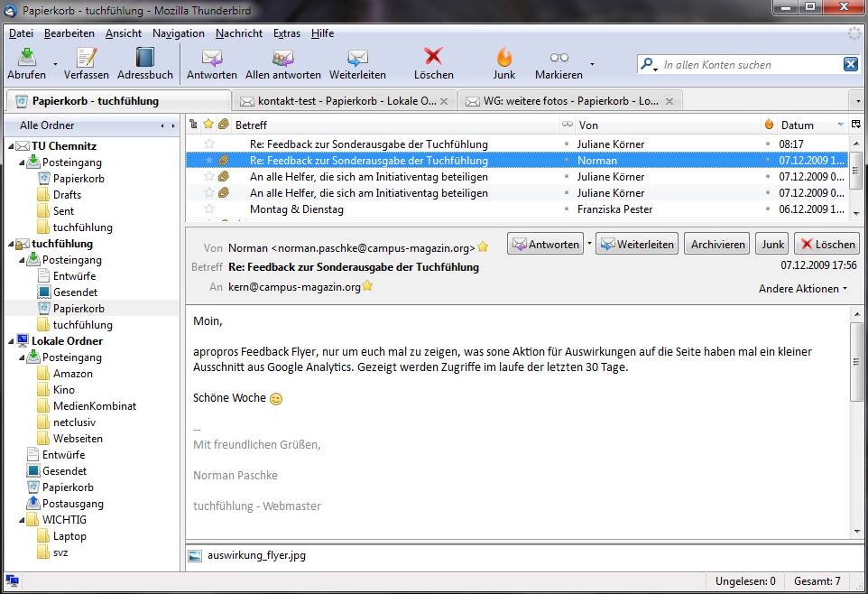Image resolution: width=868 pixels, height=594 pixels.
Task: Click Antworten button in message header
Action: coord(546,244)
